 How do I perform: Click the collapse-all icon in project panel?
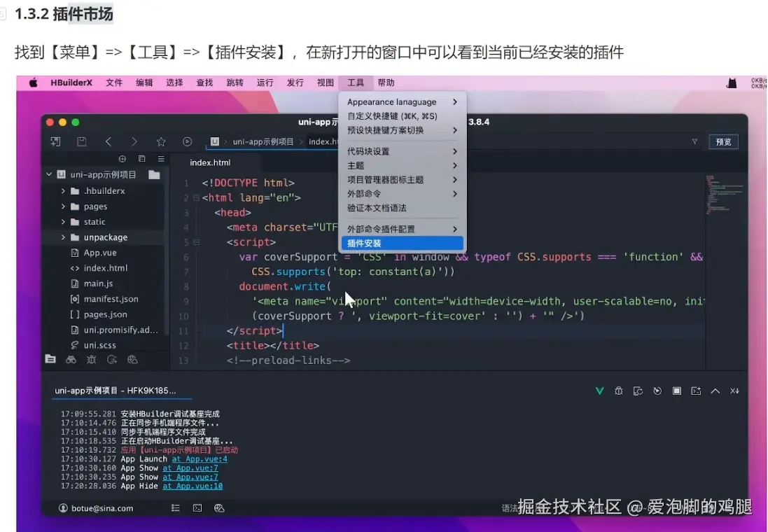click(141, 159)
